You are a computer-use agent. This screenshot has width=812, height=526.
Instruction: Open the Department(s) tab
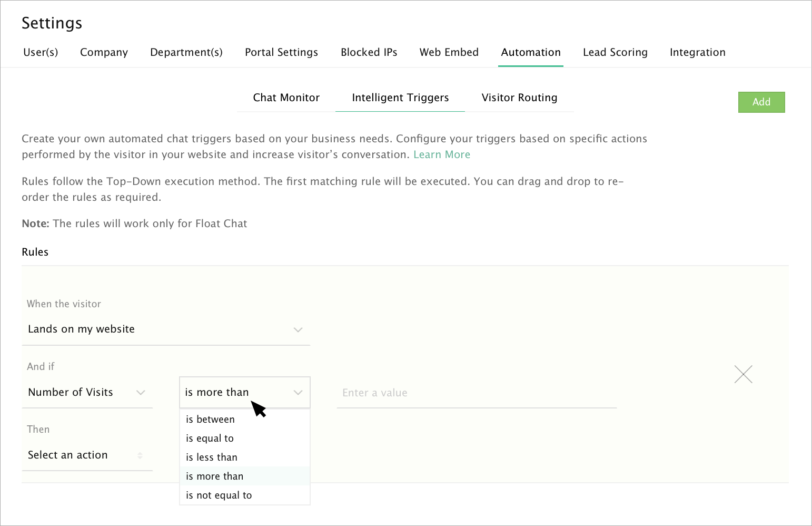point(186,53)
